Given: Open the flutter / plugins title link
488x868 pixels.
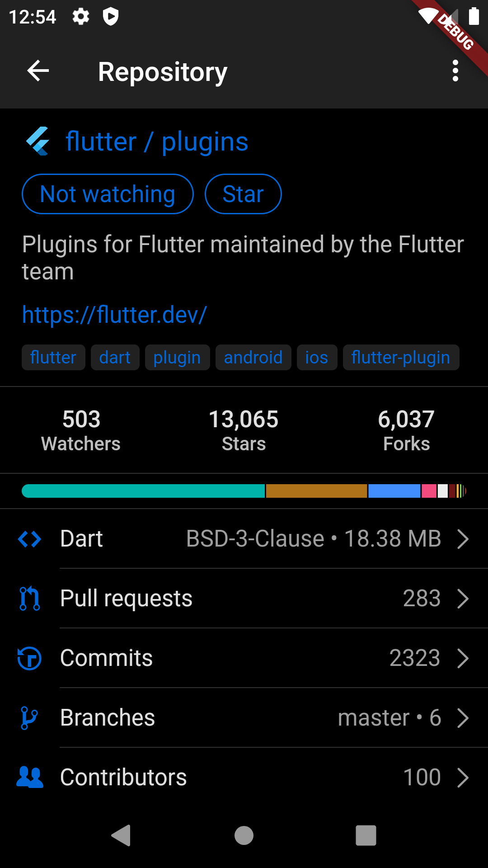Looking at the screenshot, I should [x=157, y=142].
